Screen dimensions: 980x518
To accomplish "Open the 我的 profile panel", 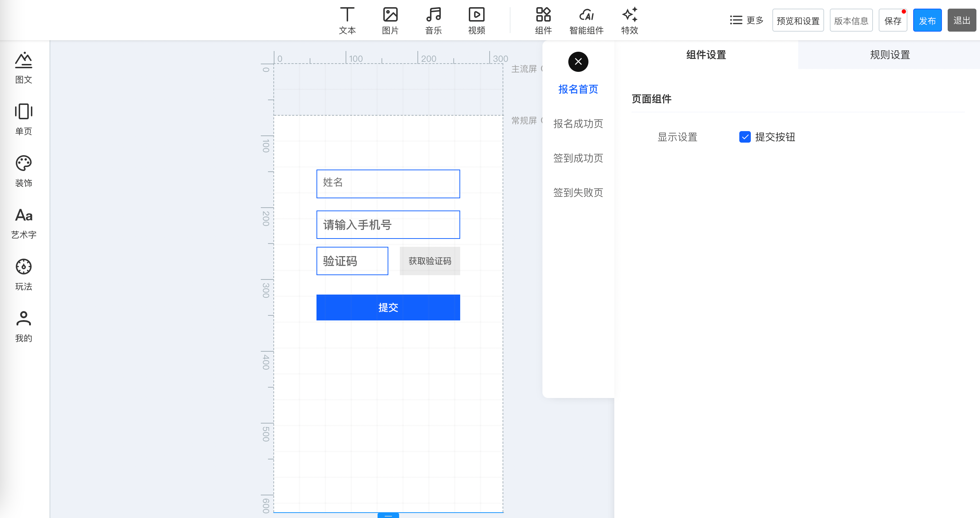I will [x=24, y=326].
